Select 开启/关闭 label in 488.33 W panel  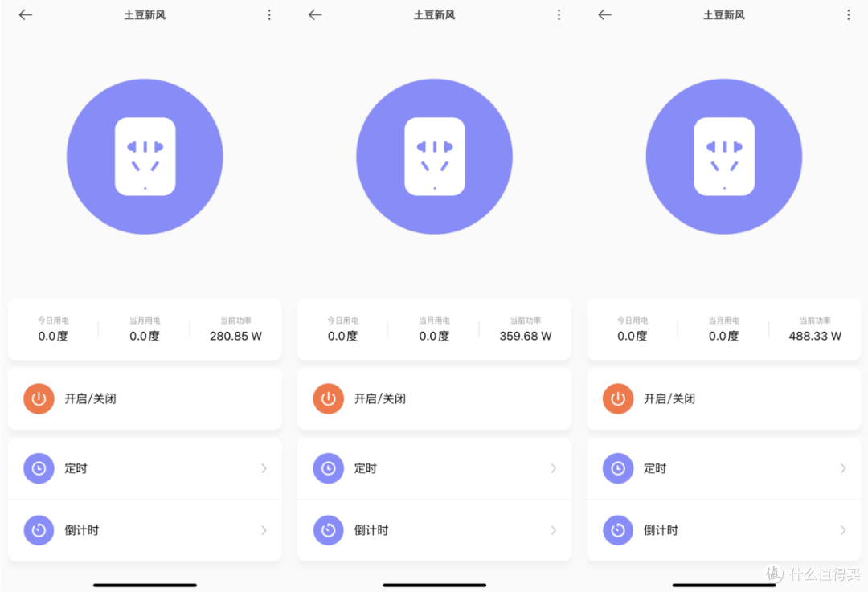pos(669,399)
